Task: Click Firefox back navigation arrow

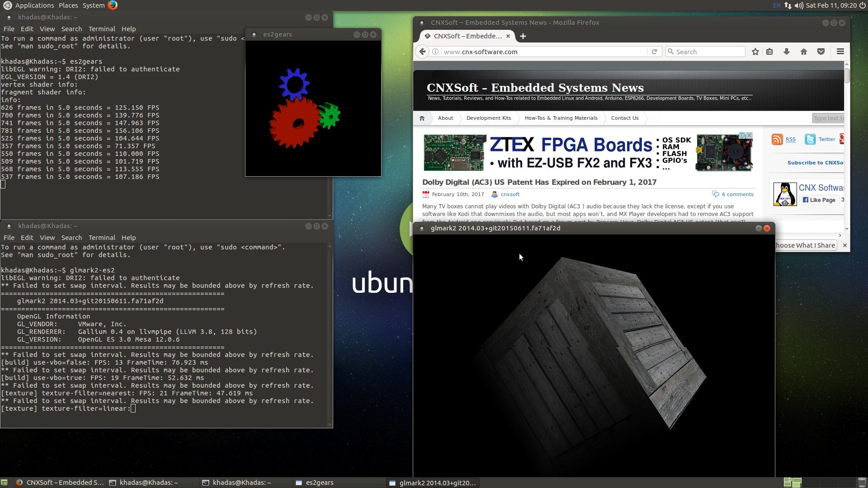Action: 422,52
